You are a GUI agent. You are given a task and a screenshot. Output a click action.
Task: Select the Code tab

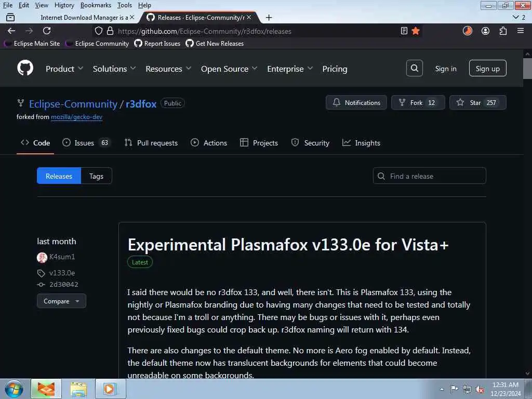tap(35, 143)
